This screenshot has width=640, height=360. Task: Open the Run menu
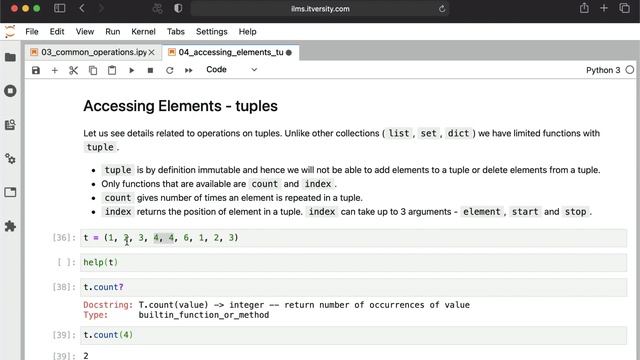(113, 31)
